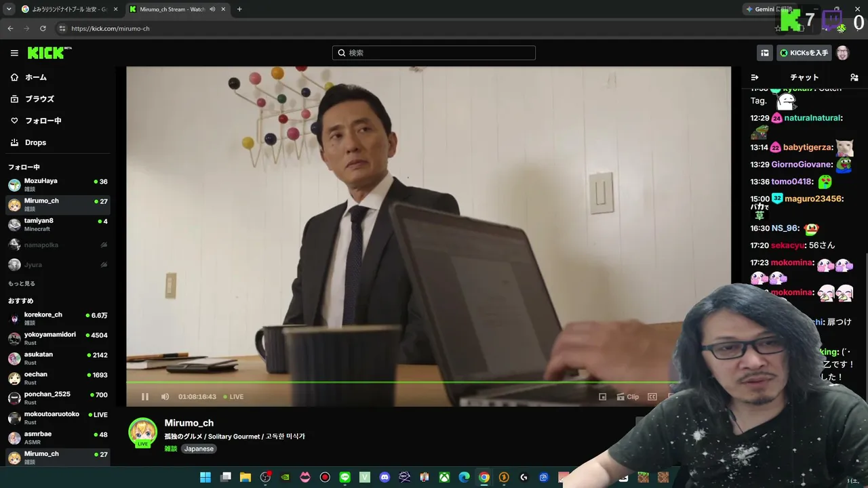Open the recommended yokoyamamidori channel
This screenshot has width=868, height=488.
pyautogui.click(x=58, y=338)
